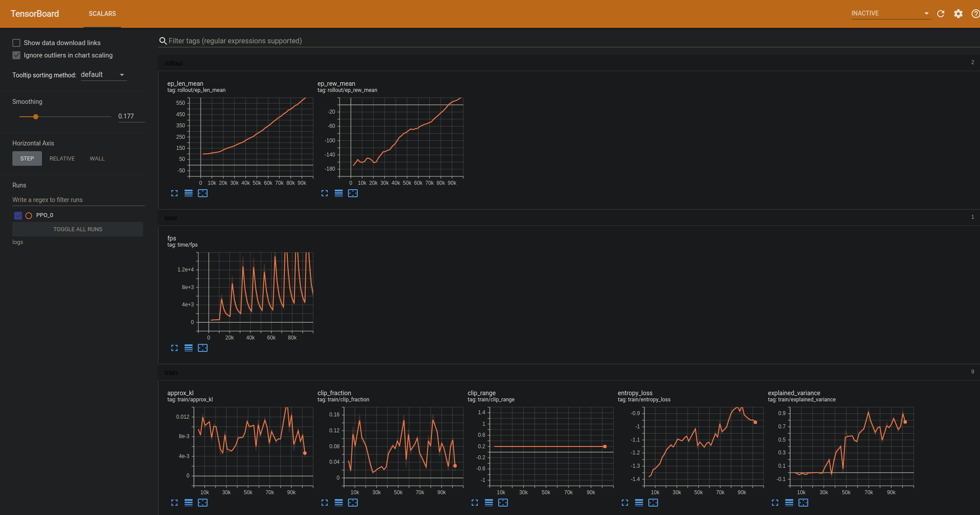Uncheck Ignore outliers in chart scaling

click(16, 55)
